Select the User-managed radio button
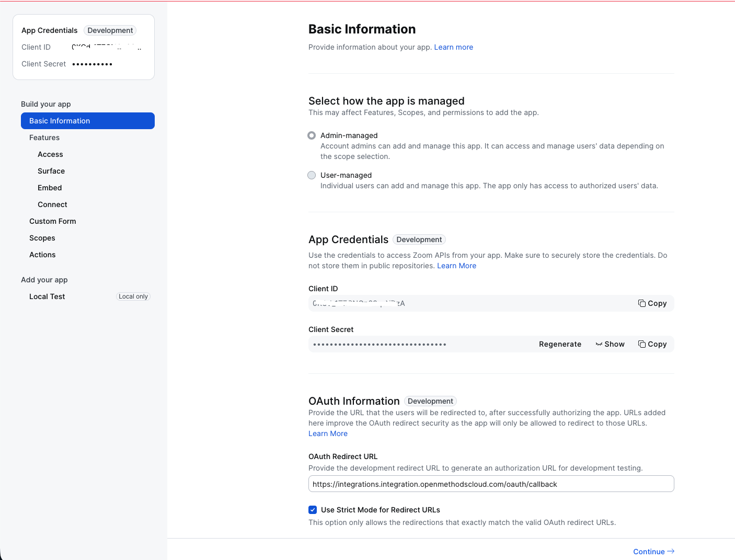The image size is (735, 560). coord(312,175)
